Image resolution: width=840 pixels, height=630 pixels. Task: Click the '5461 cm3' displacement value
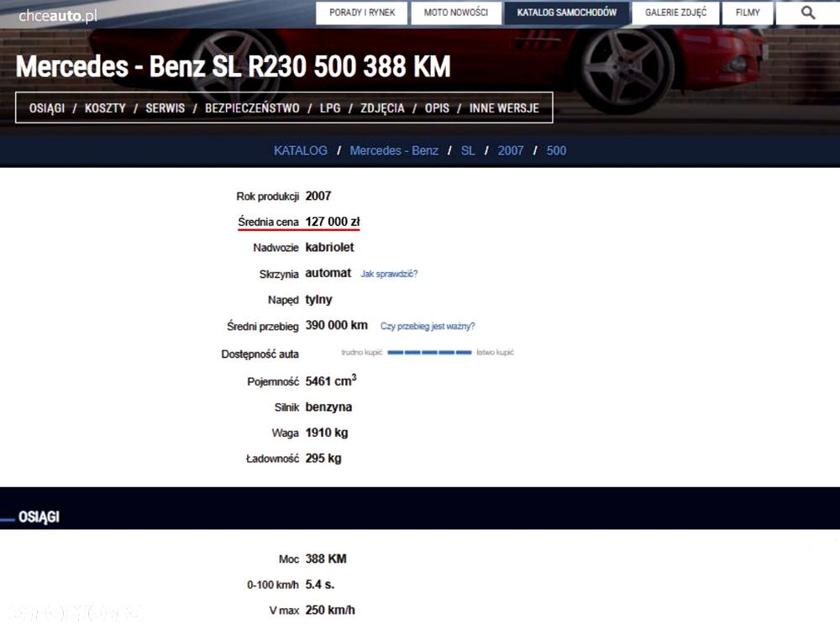[x=331, y=381]
